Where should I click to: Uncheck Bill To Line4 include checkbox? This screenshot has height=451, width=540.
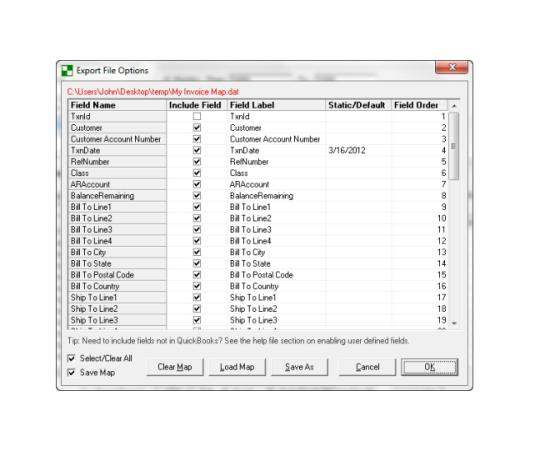pos(197,241)
